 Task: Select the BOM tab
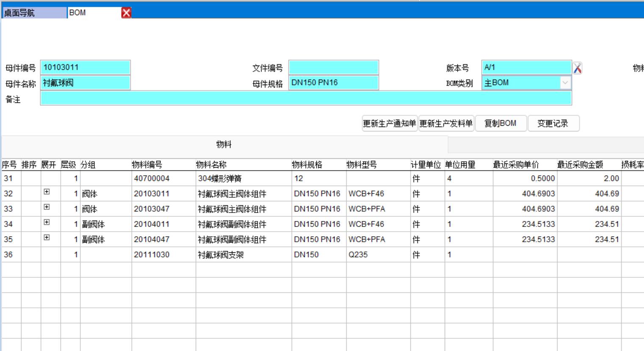pos(93,13)
